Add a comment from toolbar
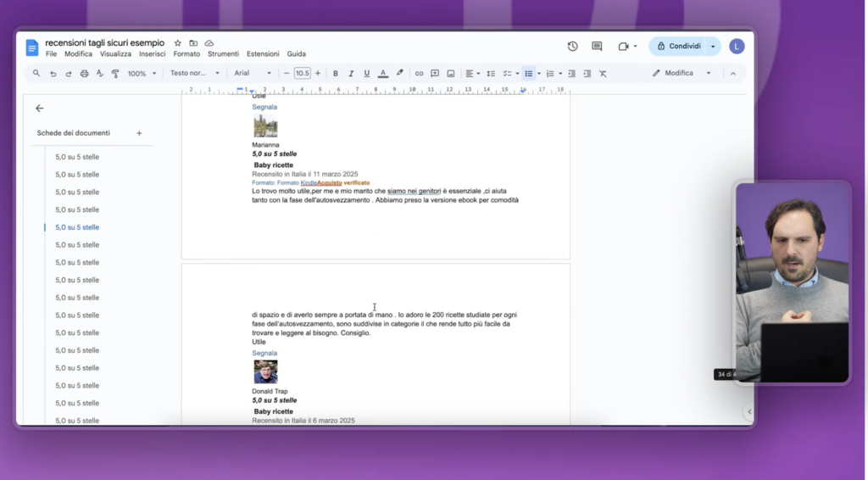 pos(435,74)
